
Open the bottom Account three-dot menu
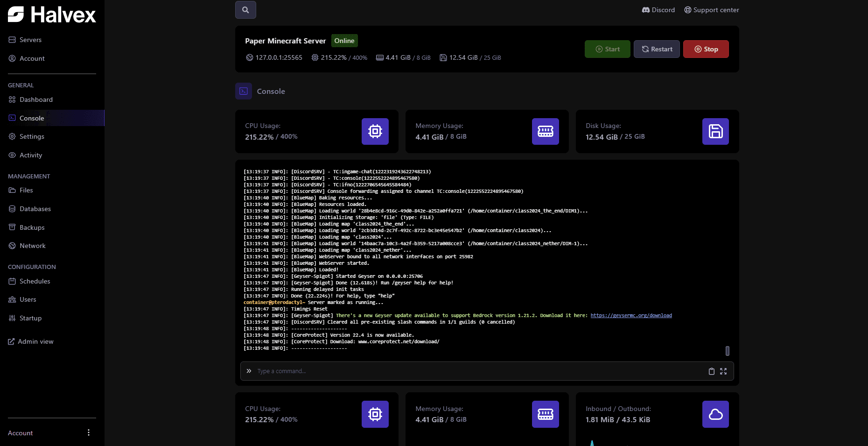(89, 432)
